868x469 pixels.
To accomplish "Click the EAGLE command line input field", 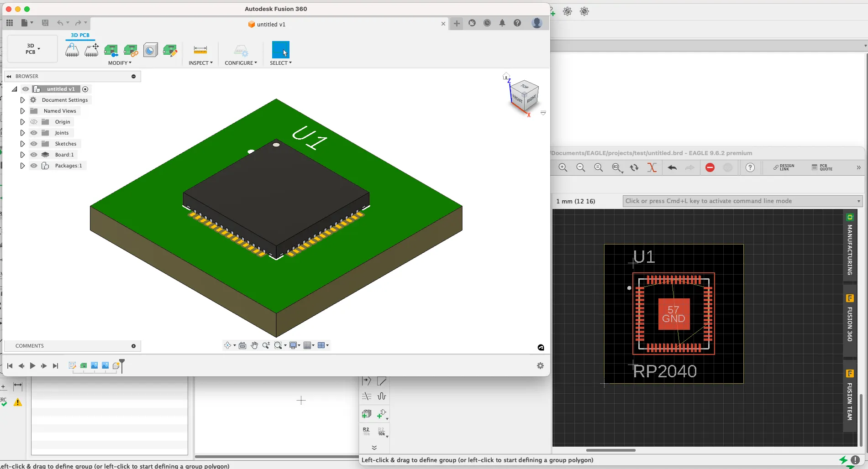I will point(739,201).
